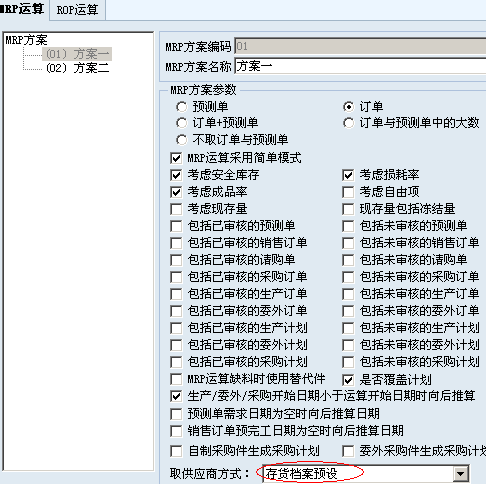486x484 pixels.
Task: Toggle 生产/委外/采购开始日期小于运算开始日期时向后推算 checkbox
Action: (x=176, y=396)
